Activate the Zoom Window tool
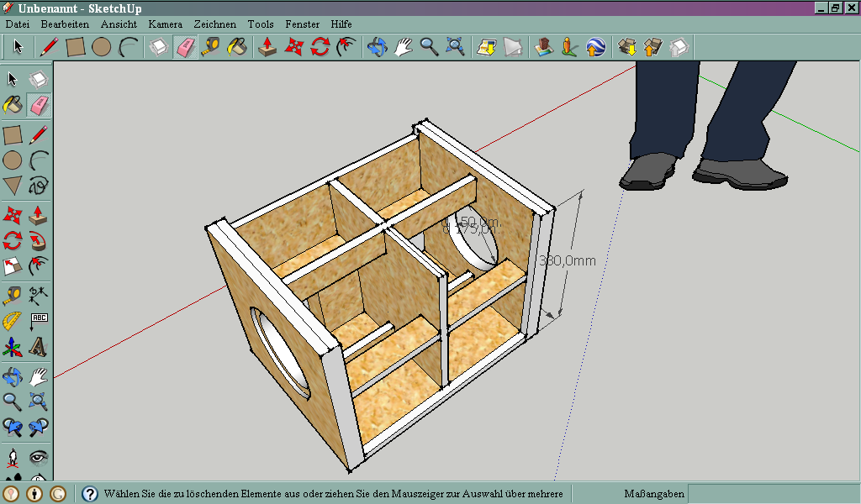861x504 pixels. tap(39, 402)
